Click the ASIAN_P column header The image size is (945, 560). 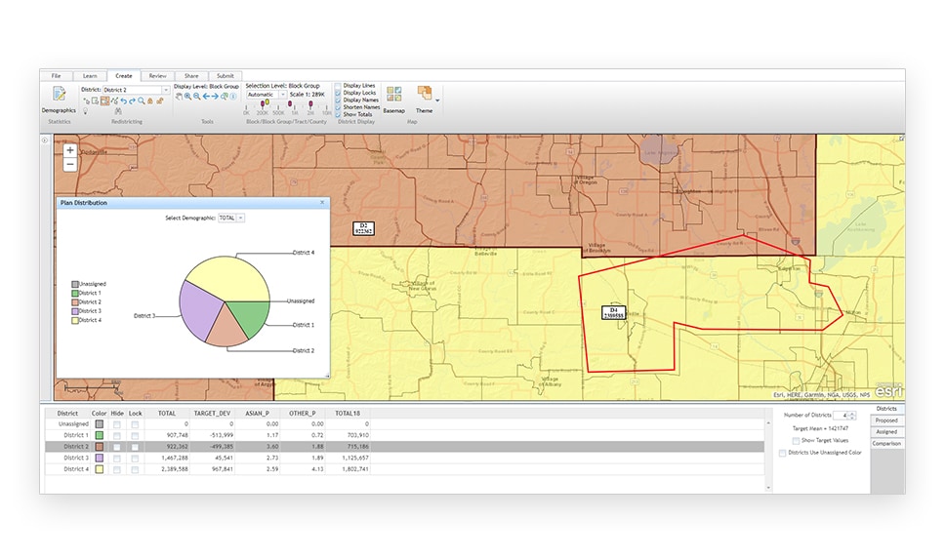(258, 414)
